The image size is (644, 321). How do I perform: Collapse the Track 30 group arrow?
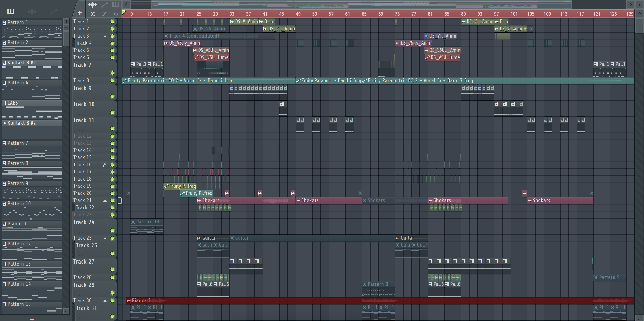tap(105, 301)
